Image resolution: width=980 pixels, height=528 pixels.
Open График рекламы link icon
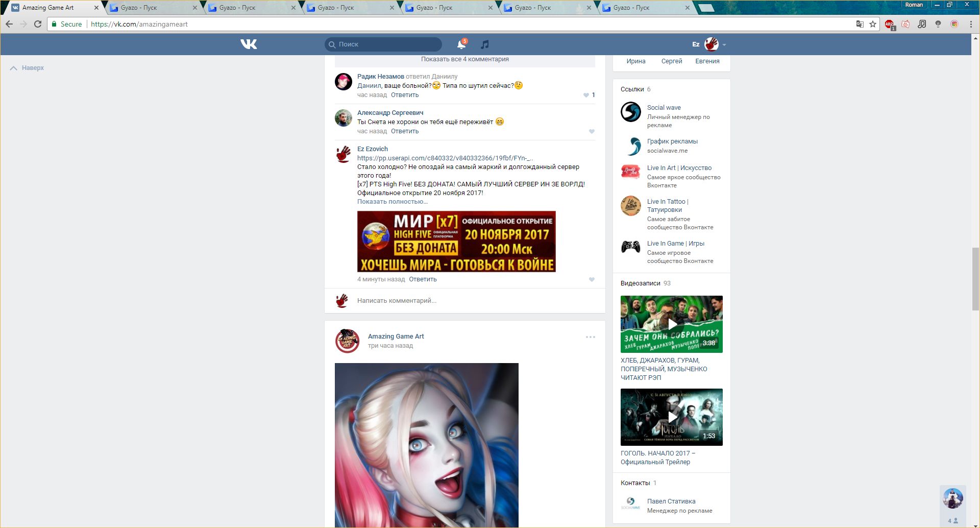click(631, 146)
